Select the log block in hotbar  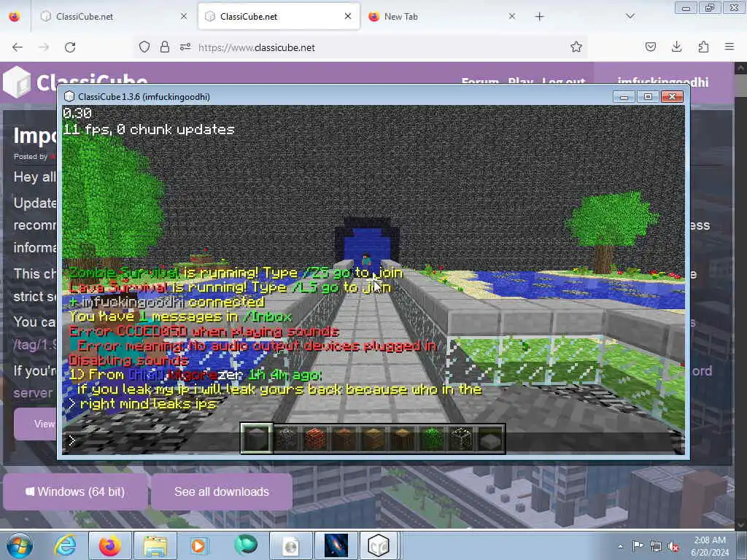(403, 438)
